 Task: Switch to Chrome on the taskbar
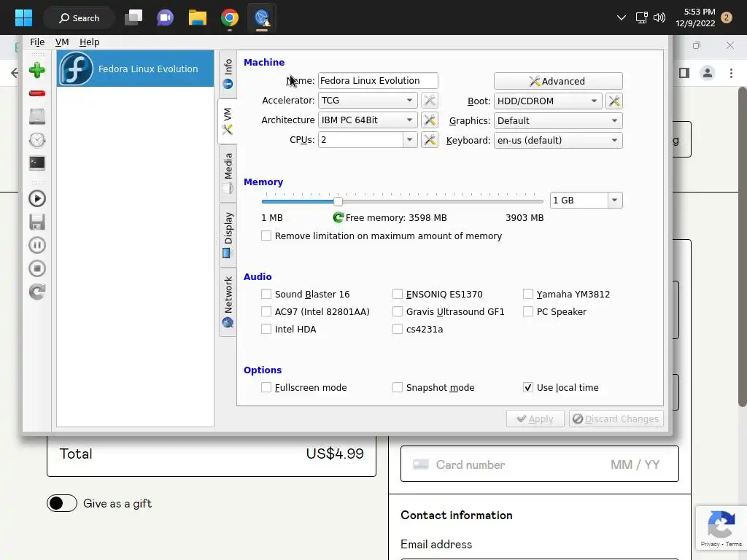230,17
